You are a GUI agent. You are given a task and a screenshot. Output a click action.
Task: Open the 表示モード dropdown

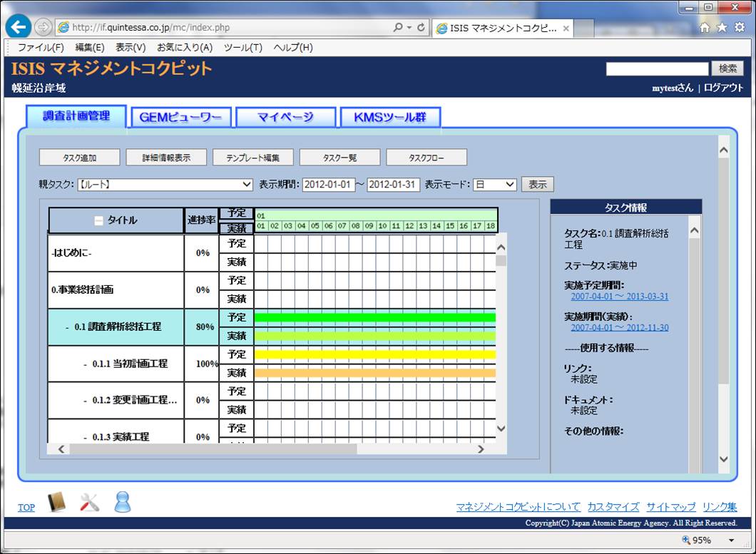click(x=495, y=185)
